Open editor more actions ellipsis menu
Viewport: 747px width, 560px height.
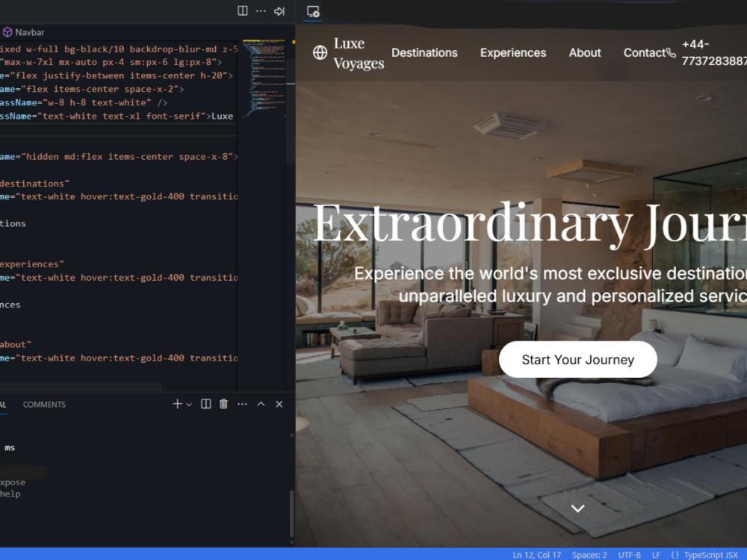pyautogui.click(x=261, y=10)
